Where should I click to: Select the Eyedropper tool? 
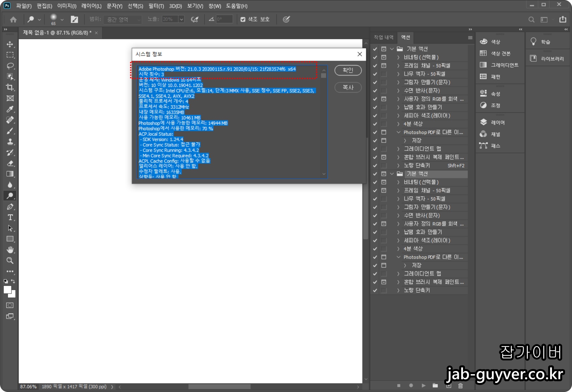pyautogui.click(x=10, y=109)
